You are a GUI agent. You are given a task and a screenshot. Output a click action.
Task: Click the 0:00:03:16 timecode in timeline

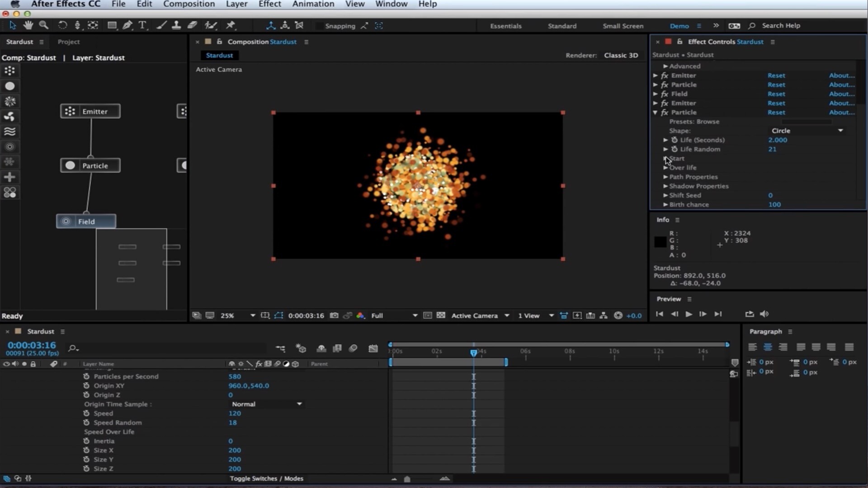tap(32, 345)
